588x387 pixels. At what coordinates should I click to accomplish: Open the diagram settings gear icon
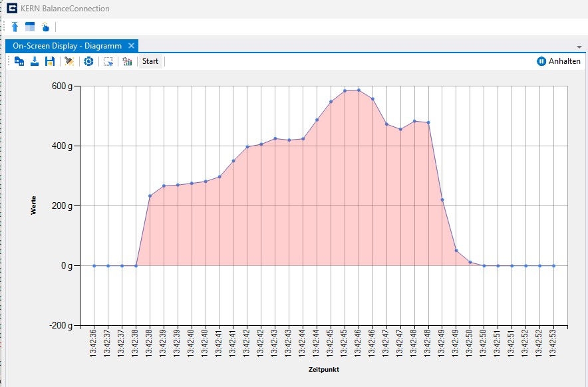(89, 61)
